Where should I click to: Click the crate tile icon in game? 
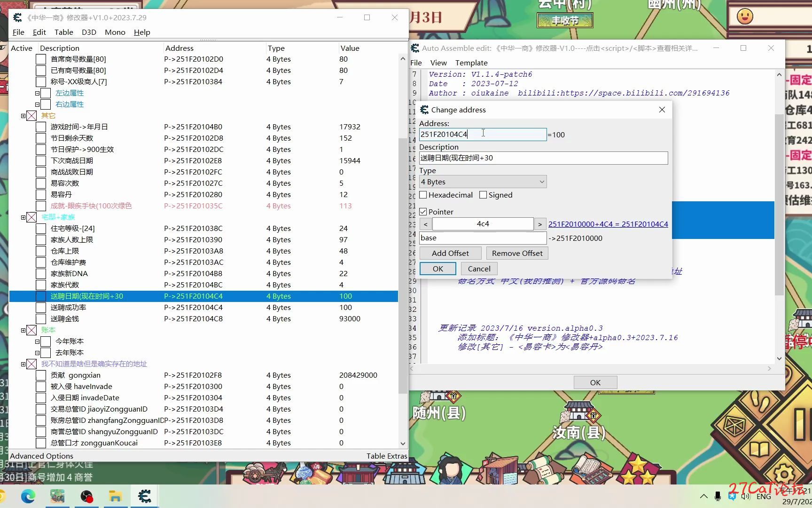[x=734, y=425]
